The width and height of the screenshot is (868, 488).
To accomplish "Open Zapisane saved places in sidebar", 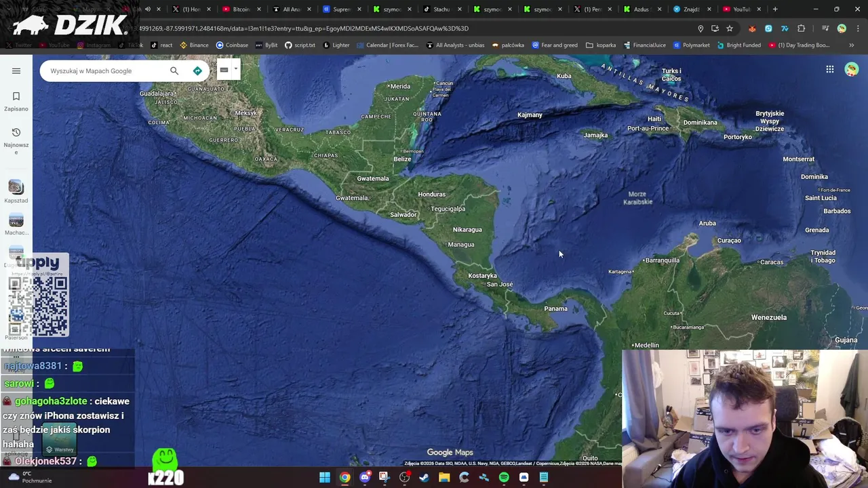I will [16, 102].
